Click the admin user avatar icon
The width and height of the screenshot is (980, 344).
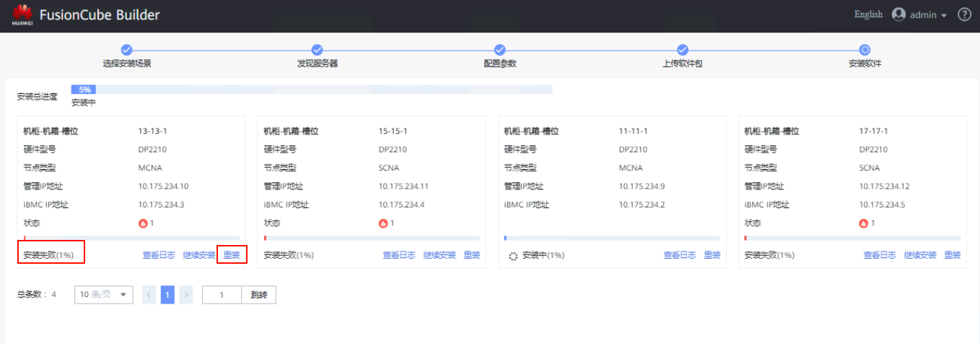pos(898,14)
